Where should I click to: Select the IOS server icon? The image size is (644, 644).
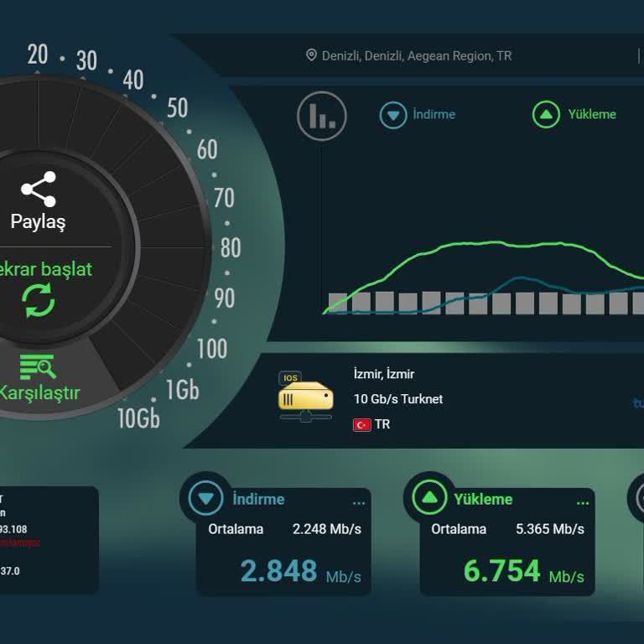pyautogui.click(x=305, y=396)
